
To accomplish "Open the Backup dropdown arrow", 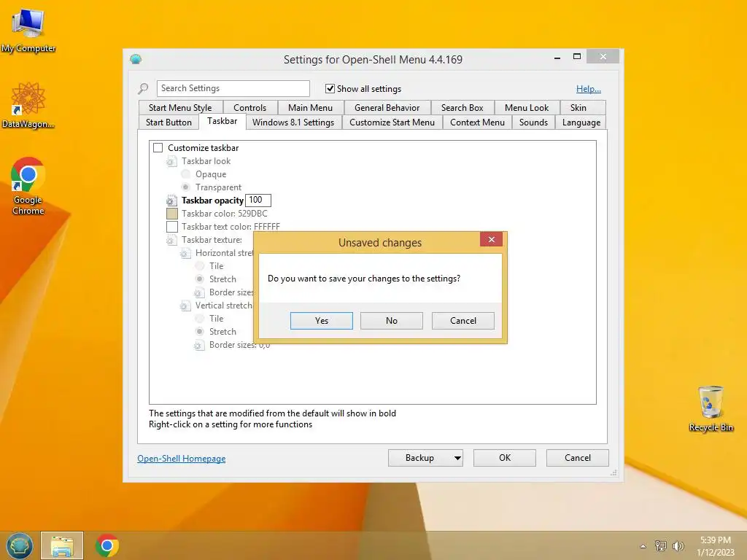I will (x=457, y=458).
